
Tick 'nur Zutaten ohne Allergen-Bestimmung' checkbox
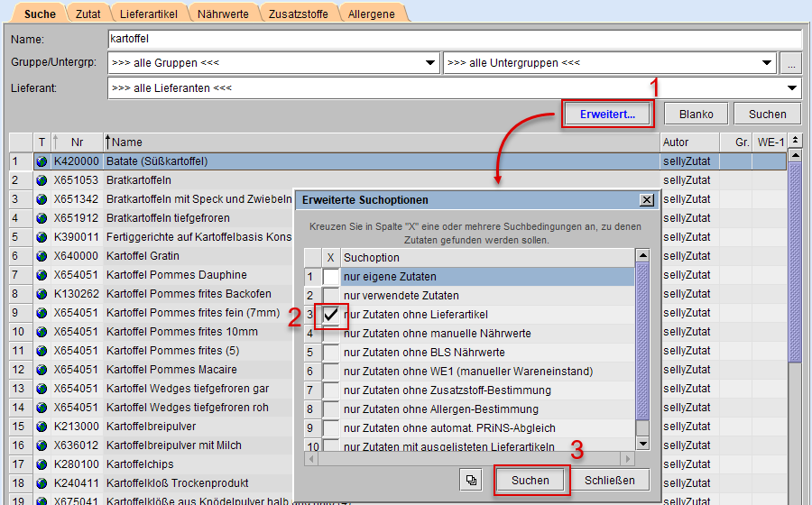pyautogui.click(x=332, y=409)
